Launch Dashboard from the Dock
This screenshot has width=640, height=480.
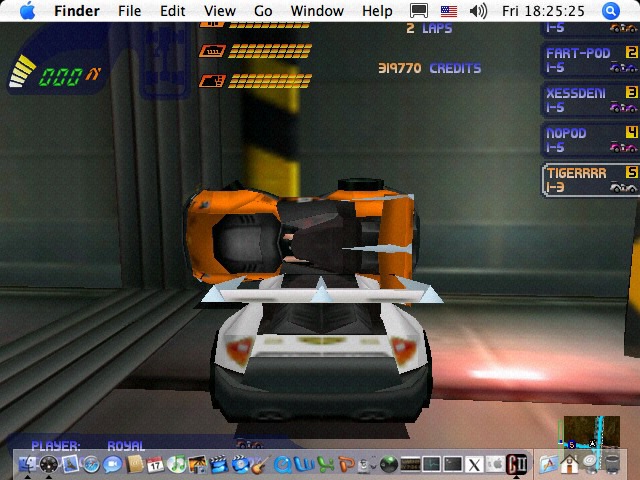[x=49, y=464]
